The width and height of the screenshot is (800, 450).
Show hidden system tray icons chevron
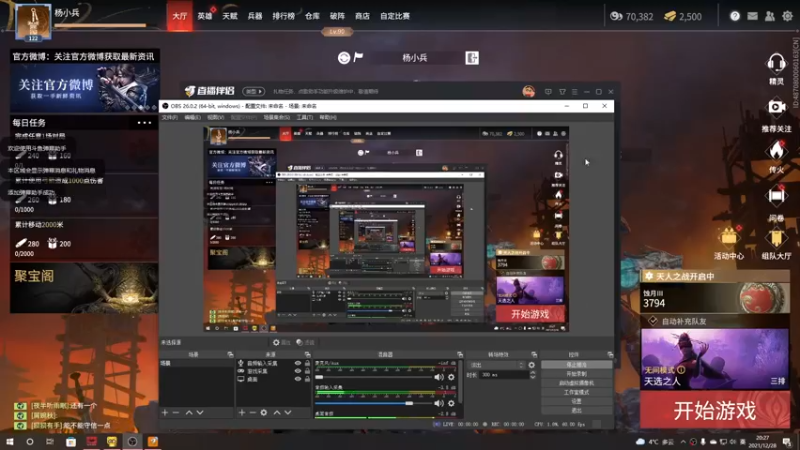click(683, 442)
